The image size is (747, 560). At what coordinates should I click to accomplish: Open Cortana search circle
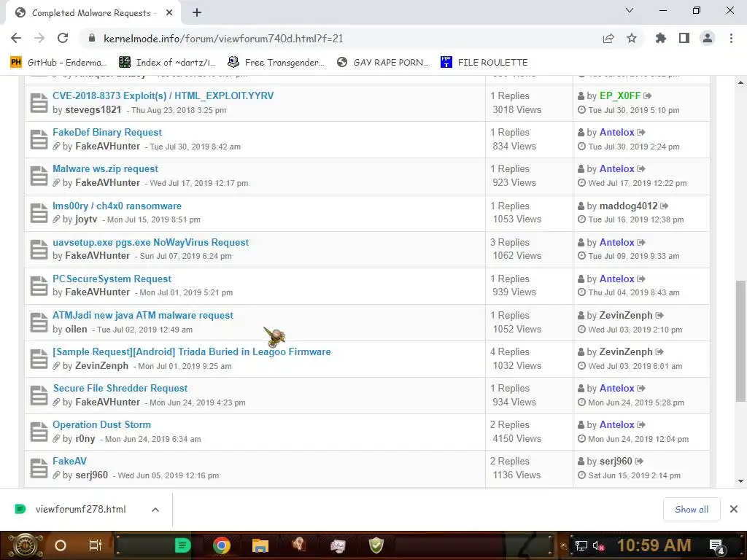60,545
